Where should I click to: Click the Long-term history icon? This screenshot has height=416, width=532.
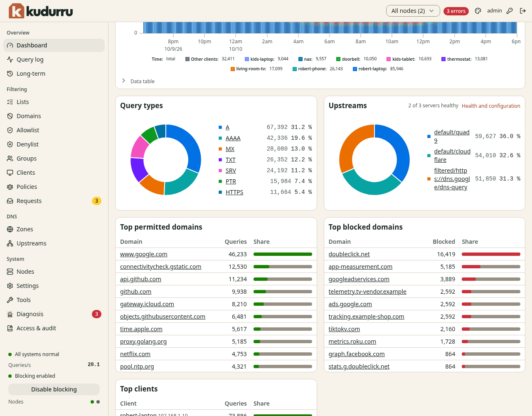pyautogui.click(x=10, y=74)
